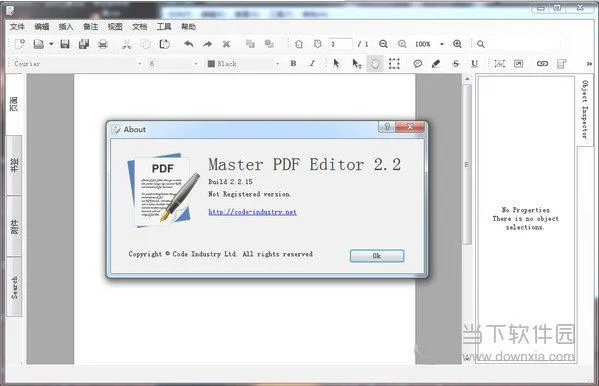The image size is (599, 386).
Task: Click the Cut scissors icon
Action: [126, 44]
